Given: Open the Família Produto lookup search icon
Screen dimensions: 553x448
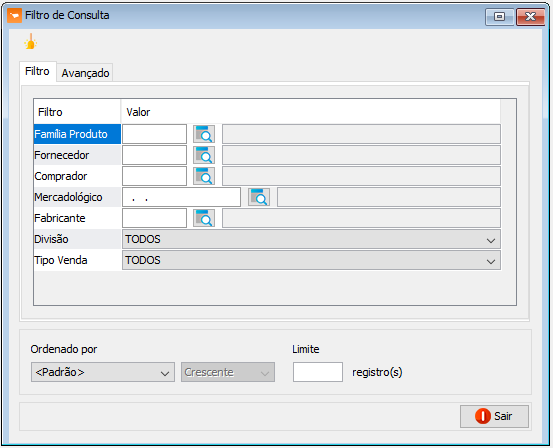Looking at the screenshot, I should (x=204, y=134).
